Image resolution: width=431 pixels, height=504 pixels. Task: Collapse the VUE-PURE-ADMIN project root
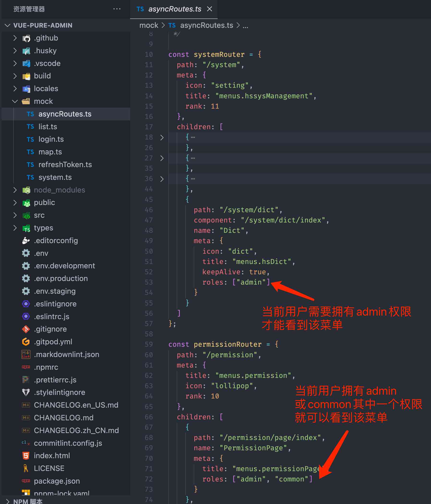coord(7,25)
